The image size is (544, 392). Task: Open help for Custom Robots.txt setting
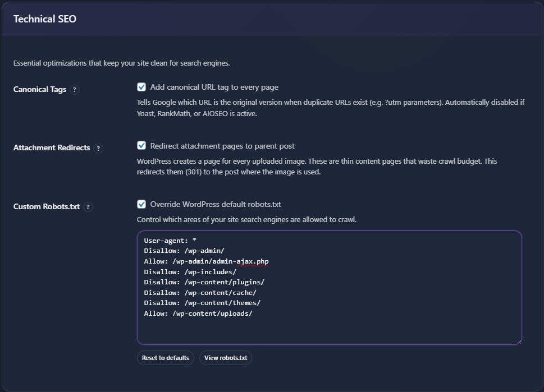88,206
